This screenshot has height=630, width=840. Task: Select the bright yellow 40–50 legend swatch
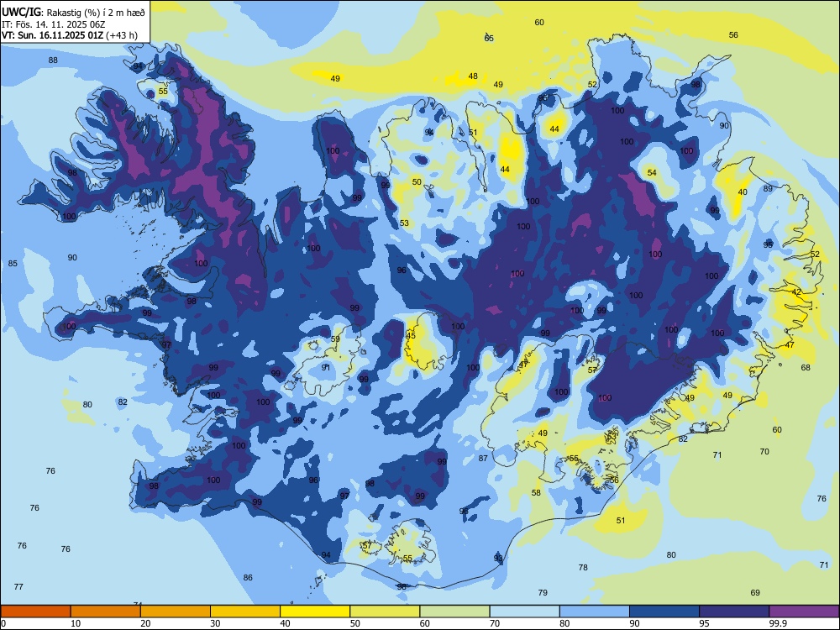tap(315, 612)
